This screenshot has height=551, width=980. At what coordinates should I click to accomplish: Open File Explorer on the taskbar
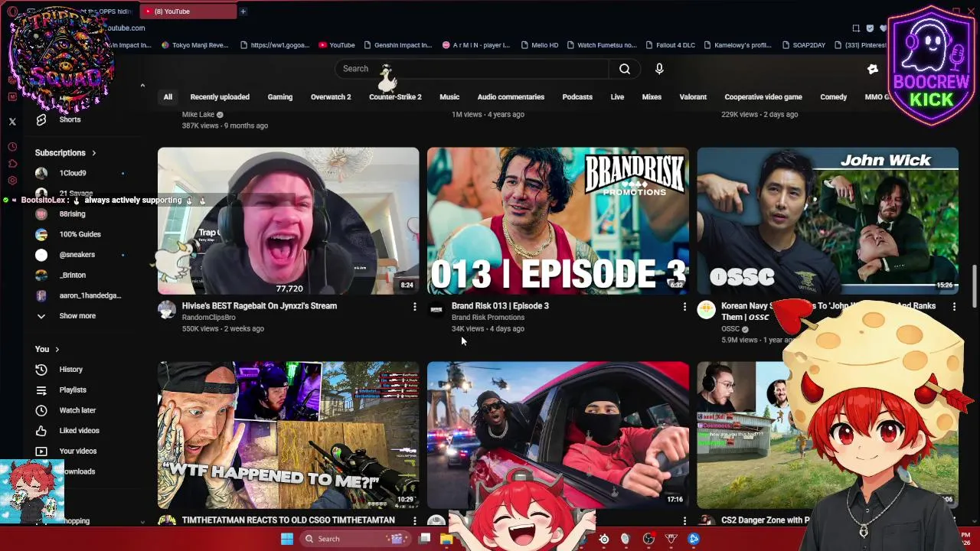click(x=446, y=539)
